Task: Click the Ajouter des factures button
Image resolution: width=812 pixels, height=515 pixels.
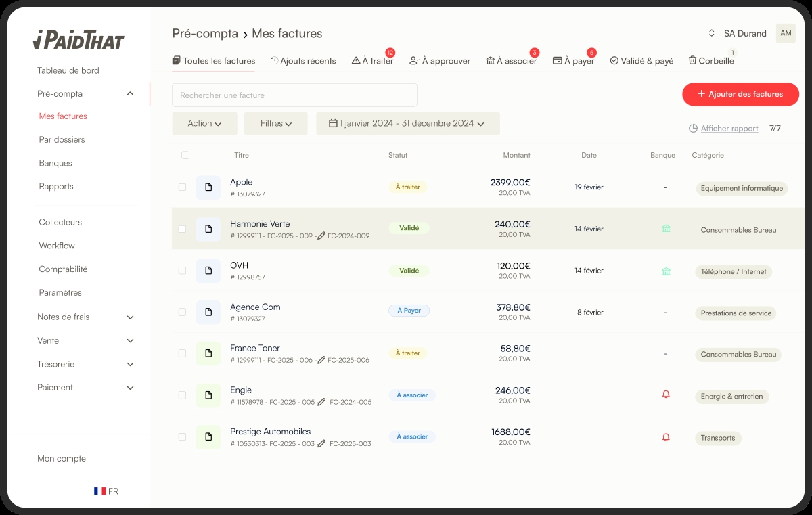Action: 740,94
